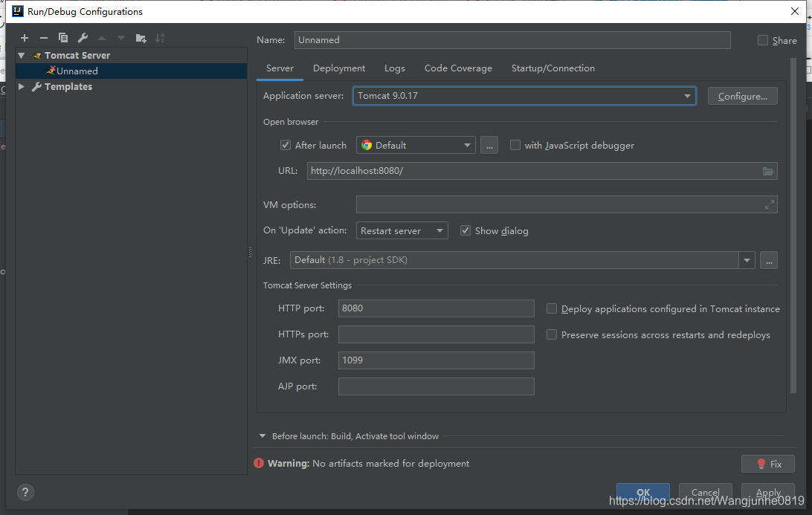This screenshot has width=812, height=515.
Task: Expand the VM options field editor
Action: (770, 204)
